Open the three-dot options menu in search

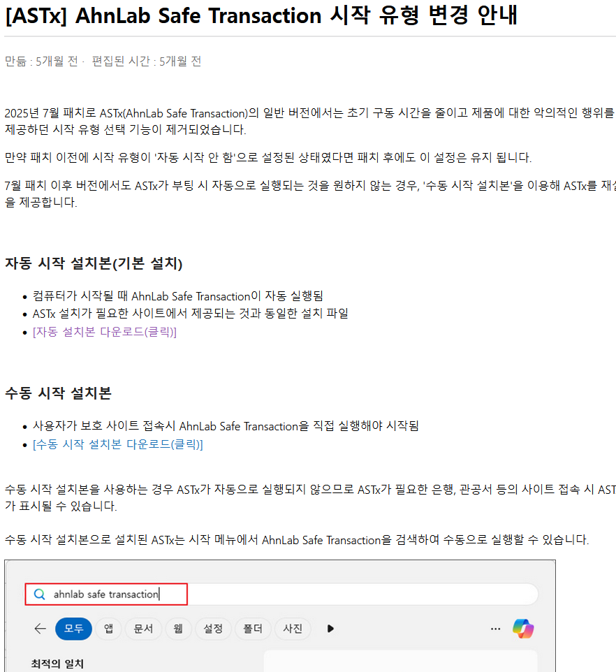tap(496, 629)
